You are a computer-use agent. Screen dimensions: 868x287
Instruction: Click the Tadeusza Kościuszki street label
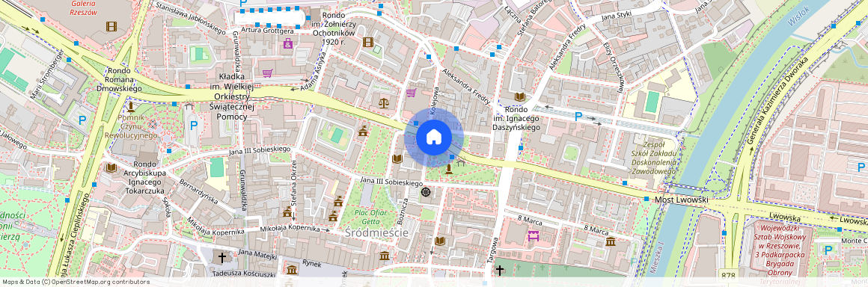tap(244, 274)
